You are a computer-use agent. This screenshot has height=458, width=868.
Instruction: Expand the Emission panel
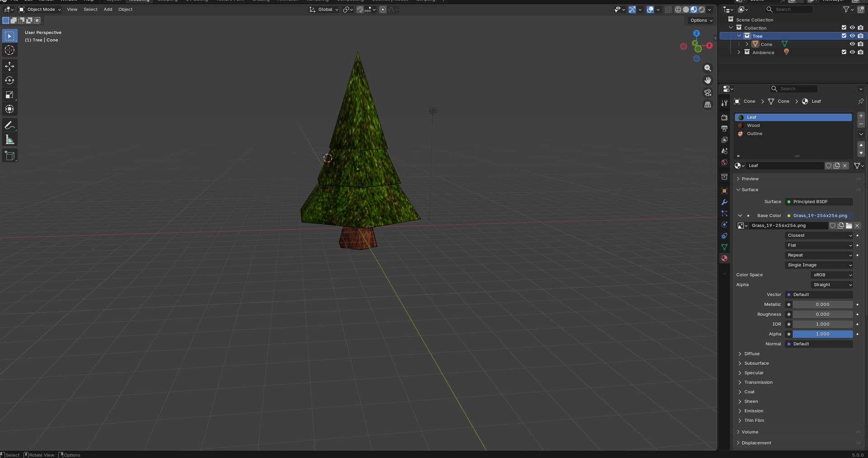[x=754, y=411]
